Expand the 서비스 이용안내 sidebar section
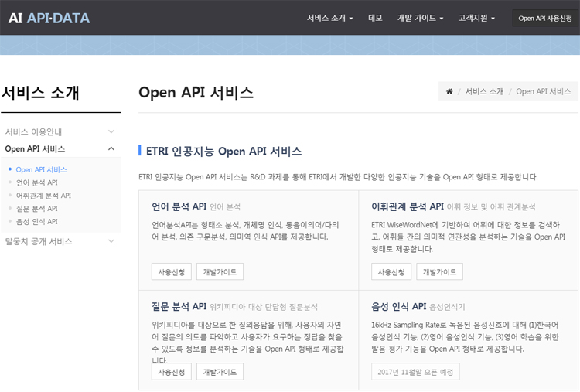 click(60, 131)
